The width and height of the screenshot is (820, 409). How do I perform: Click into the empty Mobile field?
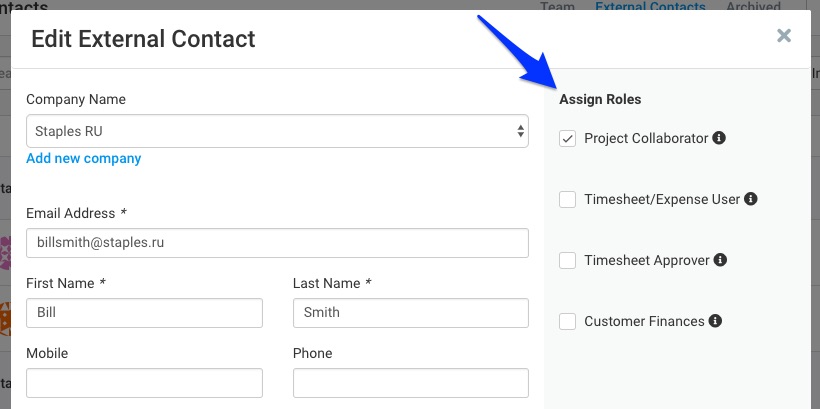pos(144,383)
